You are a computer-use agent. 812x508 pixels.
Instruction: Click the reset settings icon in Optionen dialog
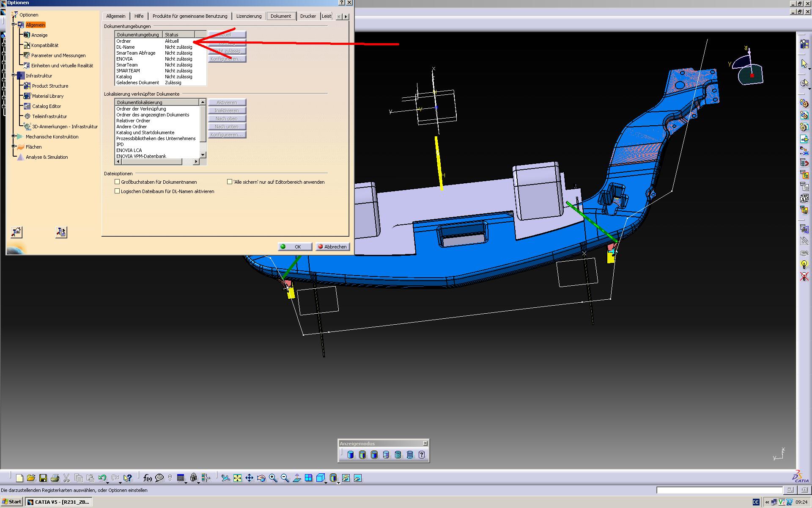coord(16,232)
